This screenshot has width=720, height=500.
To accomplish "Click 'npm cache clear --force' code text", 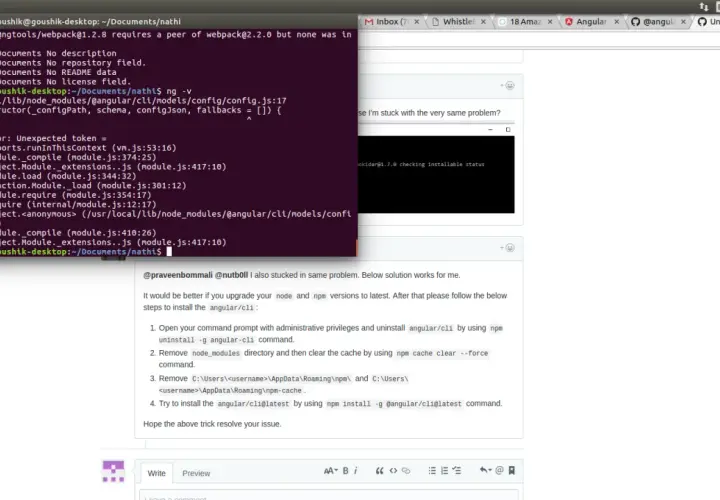I will point(442,353).
